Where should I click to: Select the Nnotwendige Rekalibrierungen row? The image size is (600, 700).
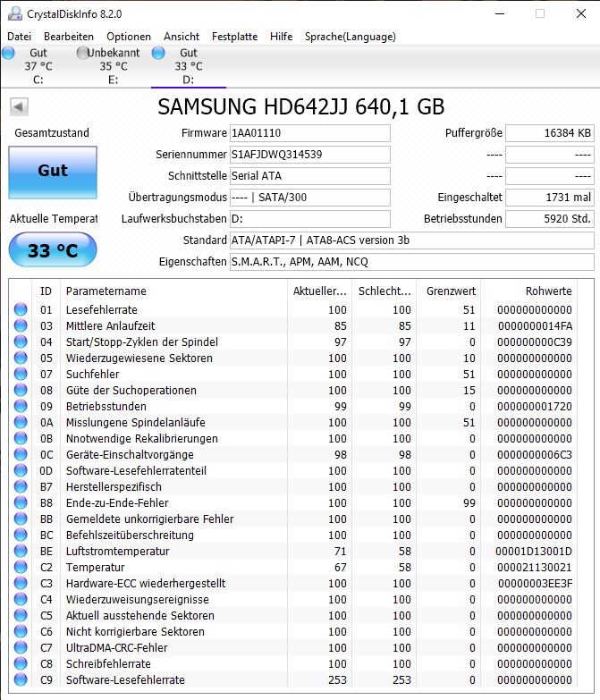[x=294, y=438]
